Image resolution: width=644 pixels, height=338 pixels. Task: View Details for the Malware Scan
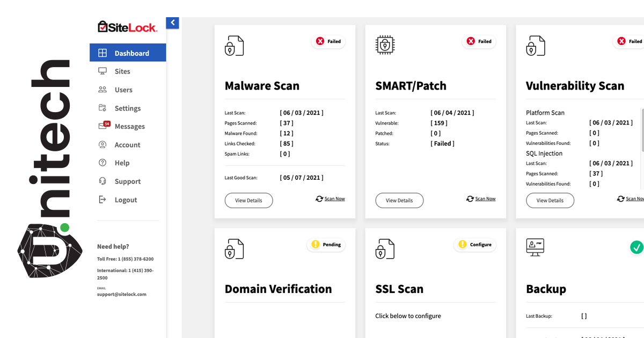[x=248, y=201]
